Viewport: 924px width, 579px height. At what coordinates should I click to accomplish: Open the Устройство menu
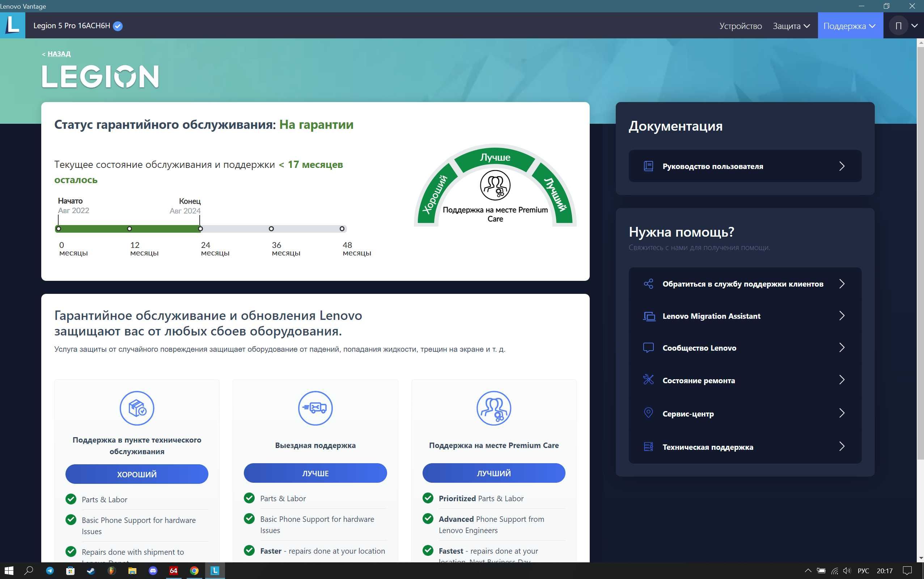click(x=741, y=26)
